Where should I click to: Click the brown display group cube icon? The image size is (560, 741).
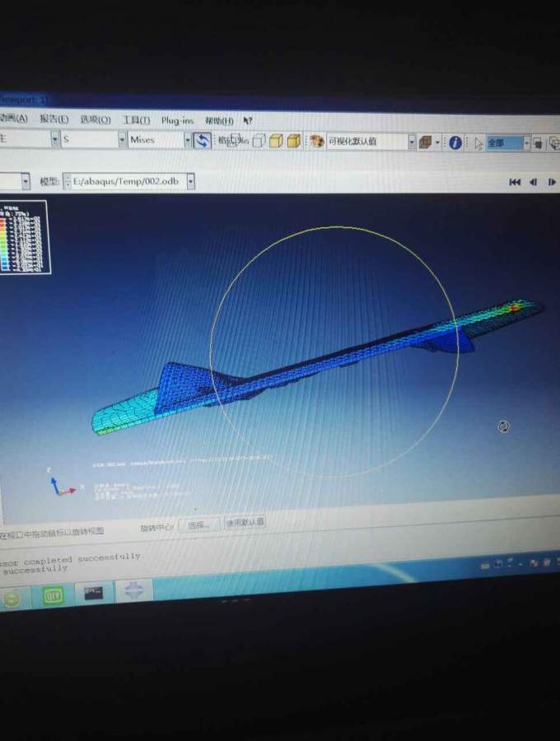(x=425, y=142)
